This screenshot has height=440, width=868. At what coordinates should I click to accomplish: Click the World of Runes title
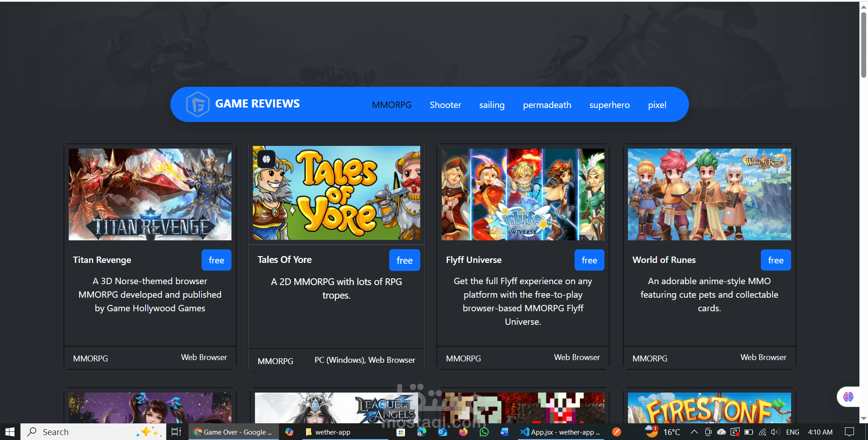point(664,260)
